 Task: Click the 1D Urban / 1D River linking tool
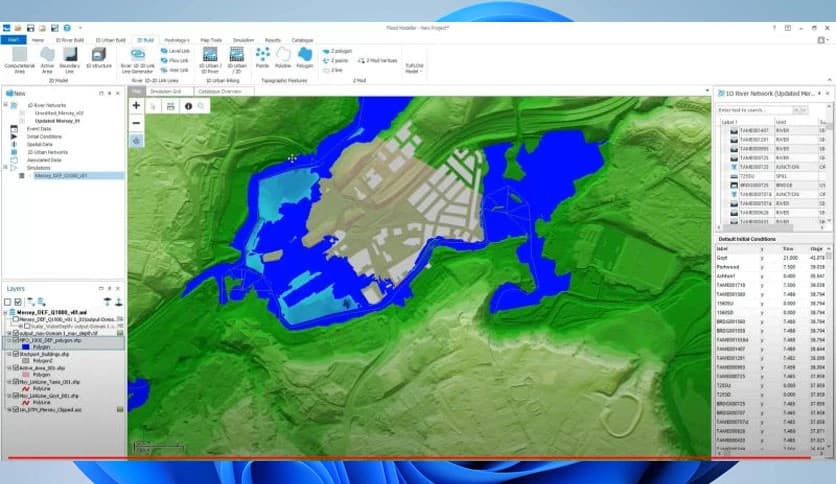pyautogui.click(x=210, y=60)
